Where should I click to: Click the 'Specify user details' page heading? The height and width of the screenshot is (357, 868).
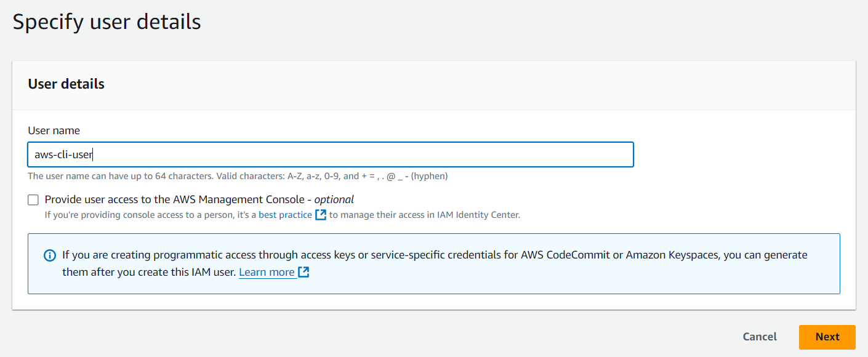coord(106,22)
